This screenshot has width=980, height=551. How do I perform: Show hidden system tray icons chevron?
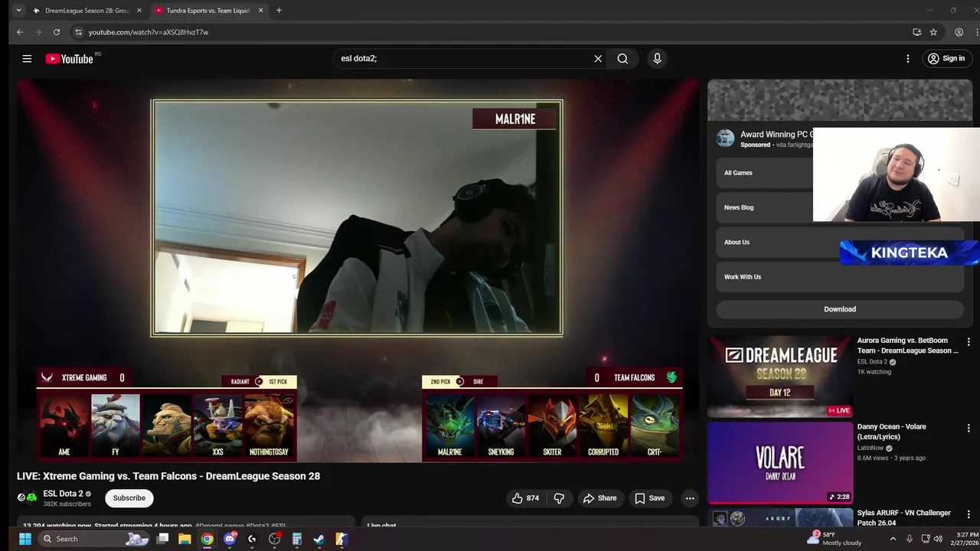click(x=893, y=539)
